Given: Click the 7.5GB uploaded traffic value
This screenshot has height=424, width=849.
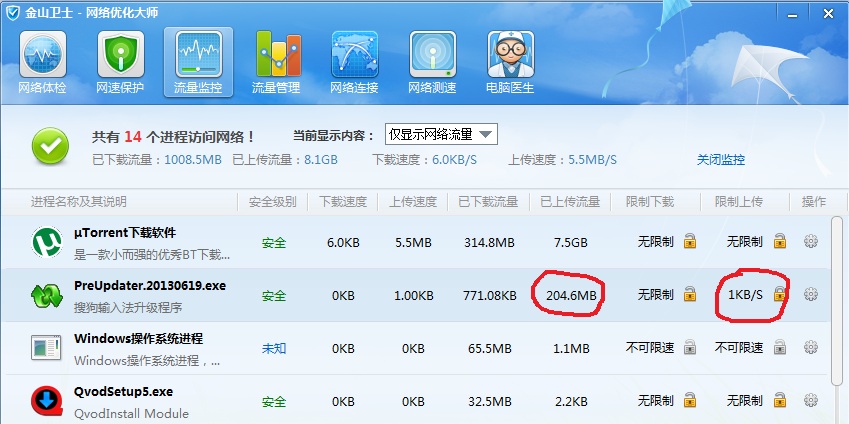Looking at the screenshot, I should (x=571, y=242).
